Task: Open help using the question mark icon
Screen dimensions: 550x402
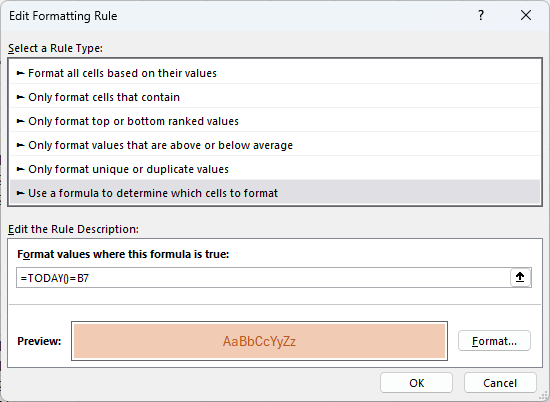Action: 481,15
